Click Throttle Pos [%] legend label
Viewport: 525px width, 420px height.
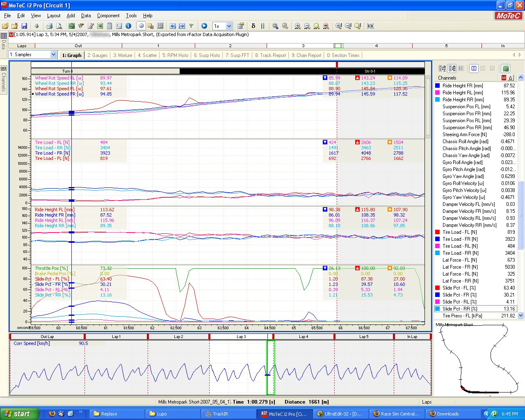(x=51, y=268)
